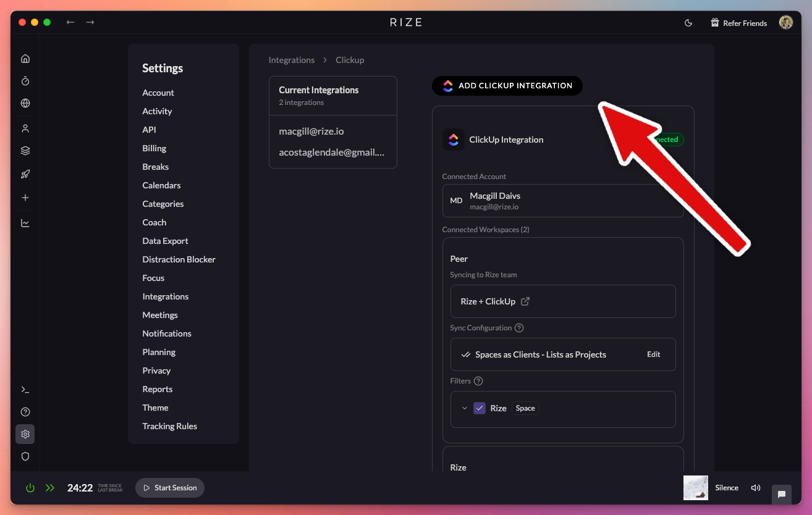Open the stopwatch timer icon in sidebar
The height and width of the screenshot is (515, 812).
coord(25,81)
